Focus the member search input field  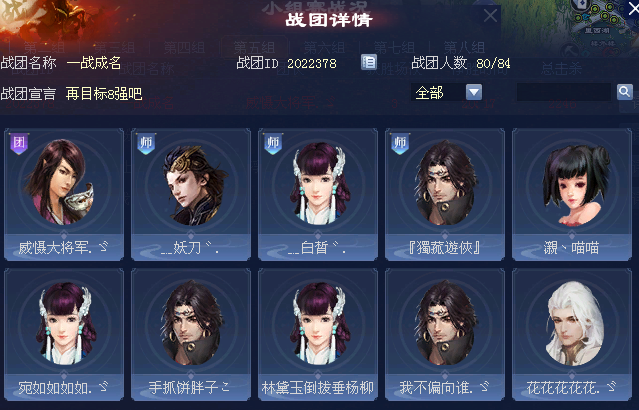point(564,92)
